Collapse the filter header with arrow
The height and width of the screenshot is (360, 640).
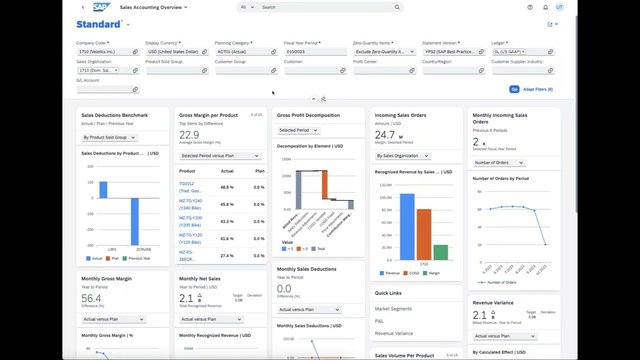(x=313, y=99)
